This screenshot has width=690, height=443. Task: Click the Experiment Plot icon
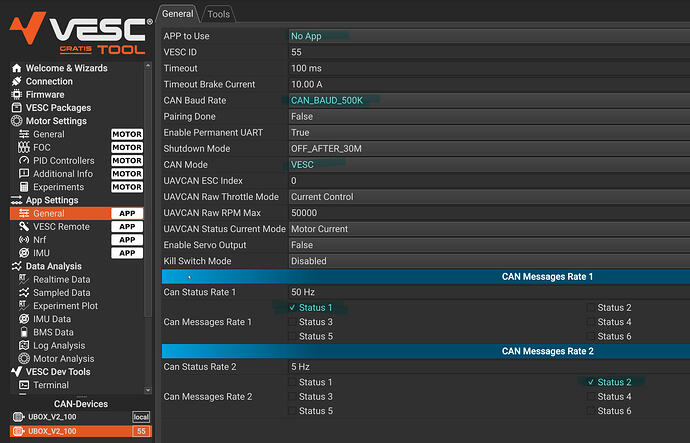pos(24,306)
